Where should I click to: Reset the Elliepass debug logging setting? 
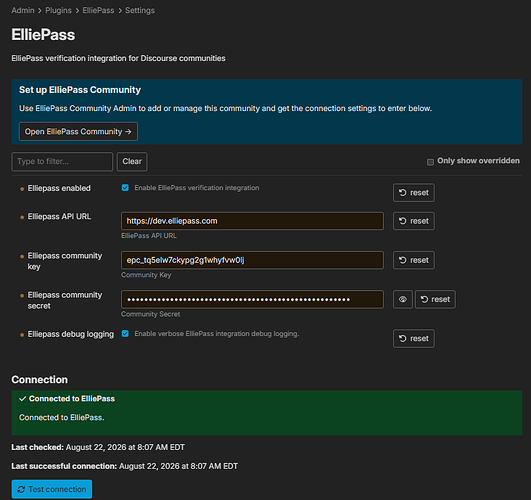413,338
